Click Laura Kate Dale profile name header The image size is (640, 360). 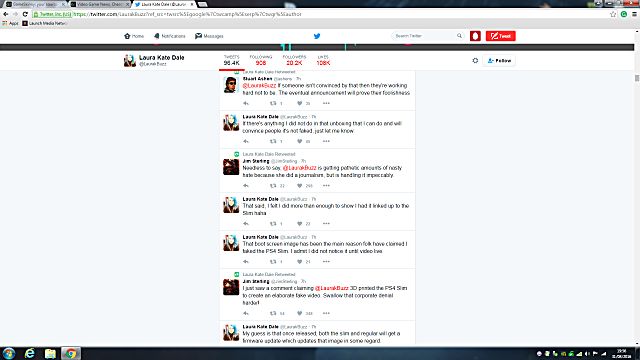(x=162, y=58)
